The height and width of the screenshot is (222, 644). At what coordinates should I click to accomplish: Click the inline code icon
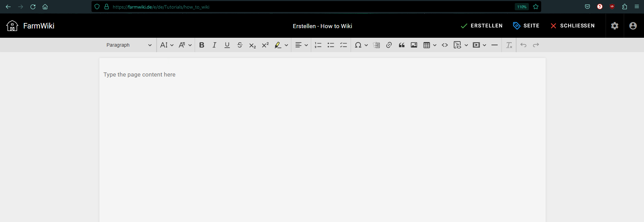445,45
